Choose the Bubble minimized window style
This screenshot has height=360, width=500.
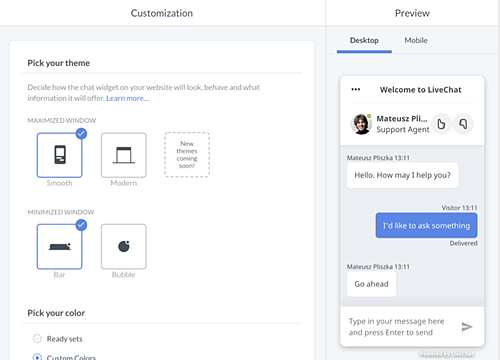tap(124, 247)
